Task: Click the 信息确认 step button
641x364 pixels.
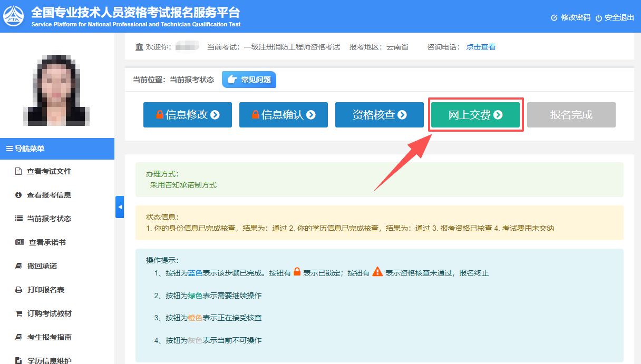Action: pos(284,115)
